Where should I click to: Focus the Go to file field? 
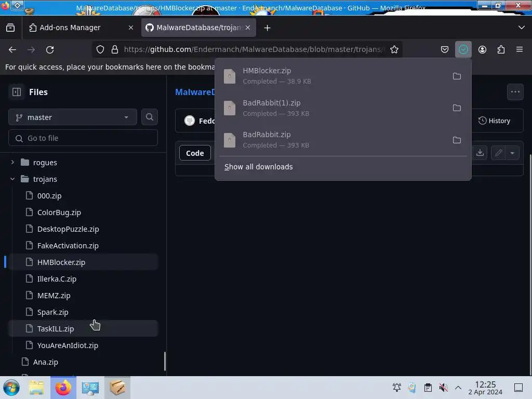coord(83,138)
